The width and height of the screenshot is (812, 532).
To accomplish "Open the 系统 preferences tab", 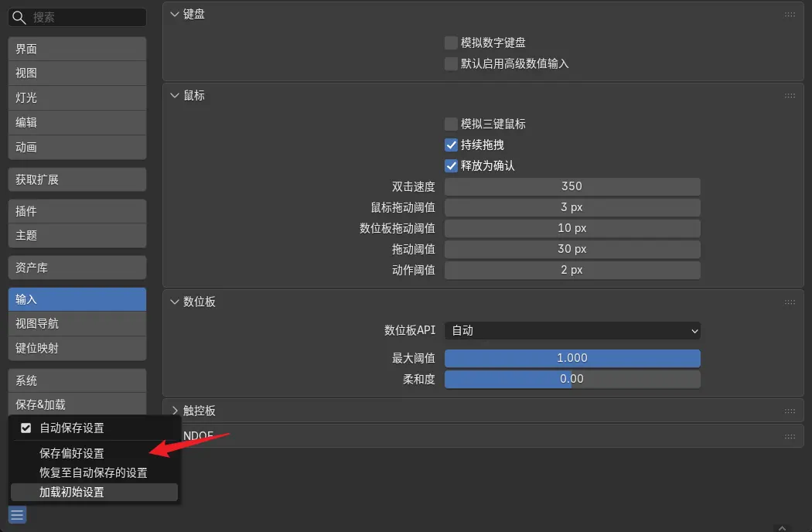I will (x=77, y=380).
